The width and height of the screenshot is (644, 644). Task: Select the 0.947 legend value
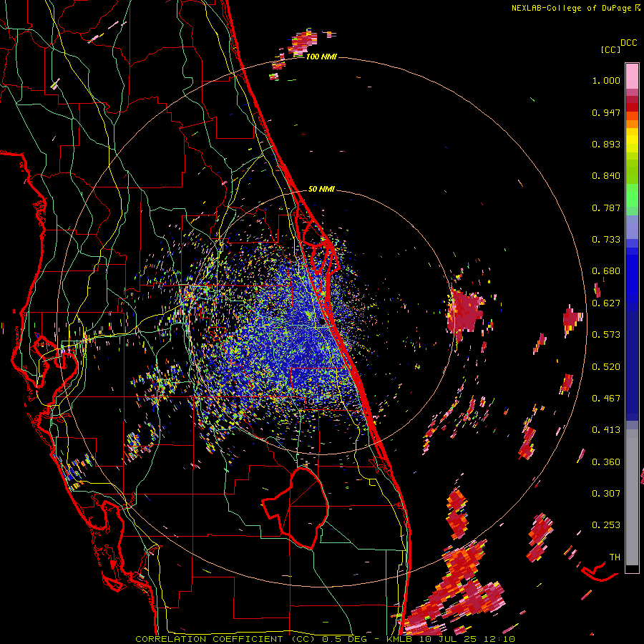pos(606,112)
